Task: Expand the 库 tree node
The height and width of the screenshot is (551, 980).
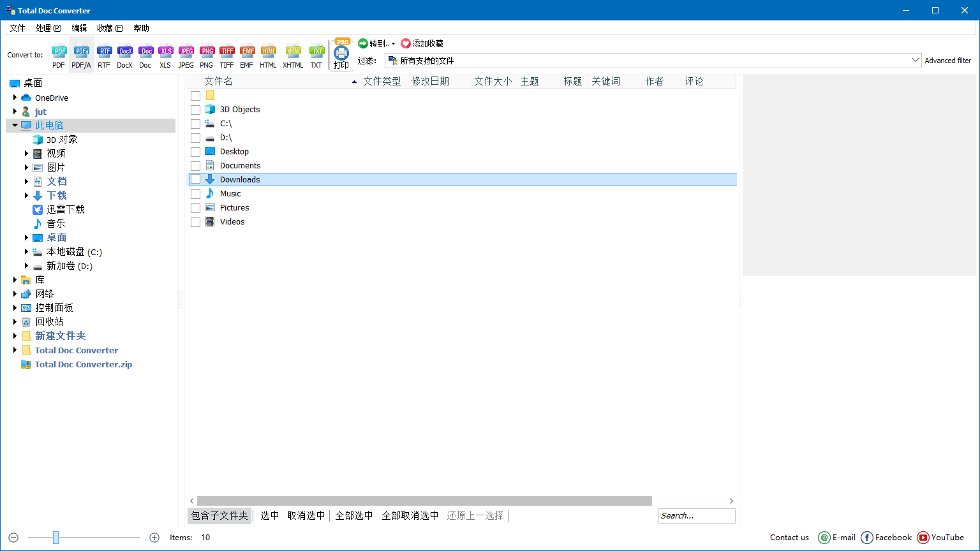Action: (x=15, y=279)
